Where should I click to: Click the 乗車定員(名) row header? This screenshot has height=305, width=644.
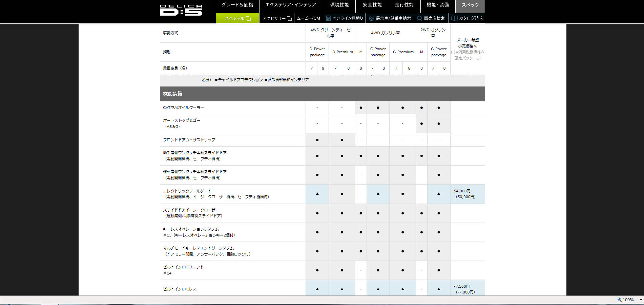(175, 68)
